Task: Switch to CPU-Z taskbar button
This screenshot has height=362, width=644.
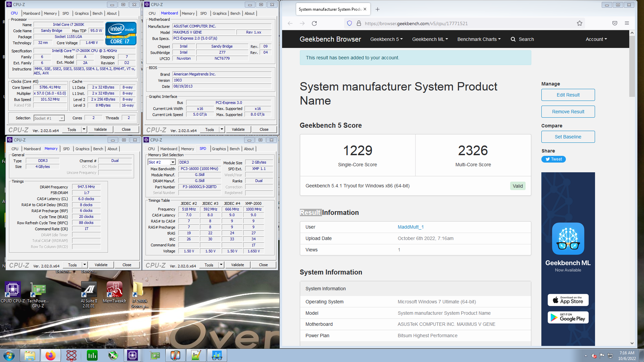Action: point(132,355)
